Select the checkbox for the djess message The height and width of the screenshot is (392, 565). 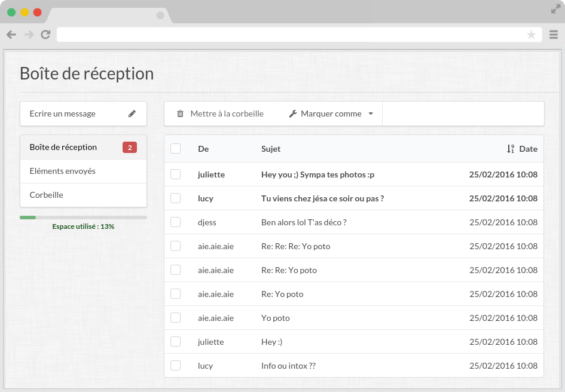tap(175, 222)
